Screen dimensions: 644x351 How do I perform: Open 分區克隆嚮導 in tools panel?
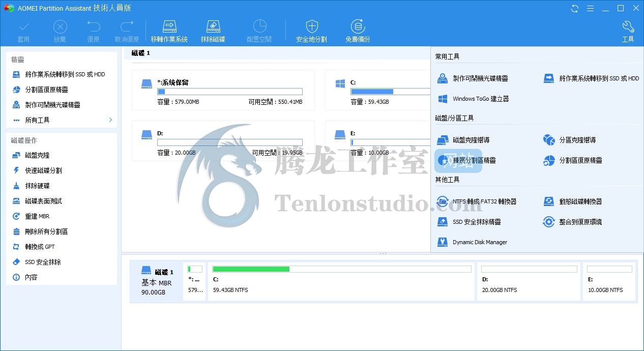(569, 140)
